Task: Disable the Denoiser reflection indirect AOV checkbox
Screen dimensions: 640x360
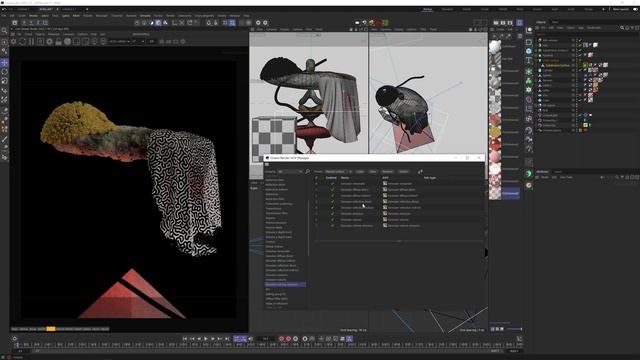Action: [332, 208]
